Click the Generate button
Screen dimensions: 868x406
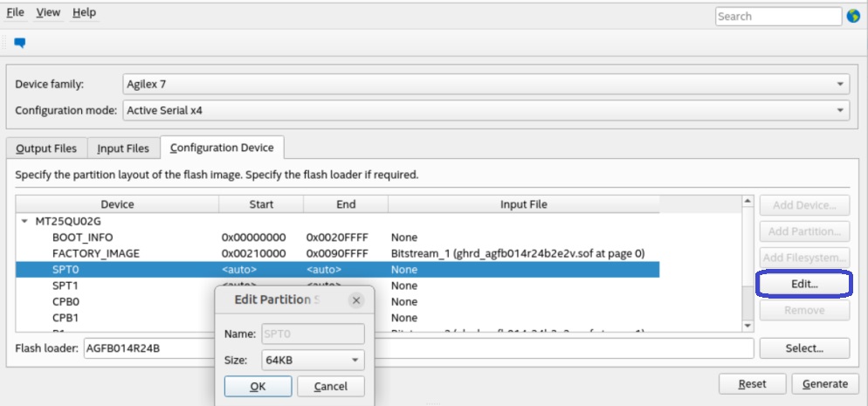[x=824, y=383]
